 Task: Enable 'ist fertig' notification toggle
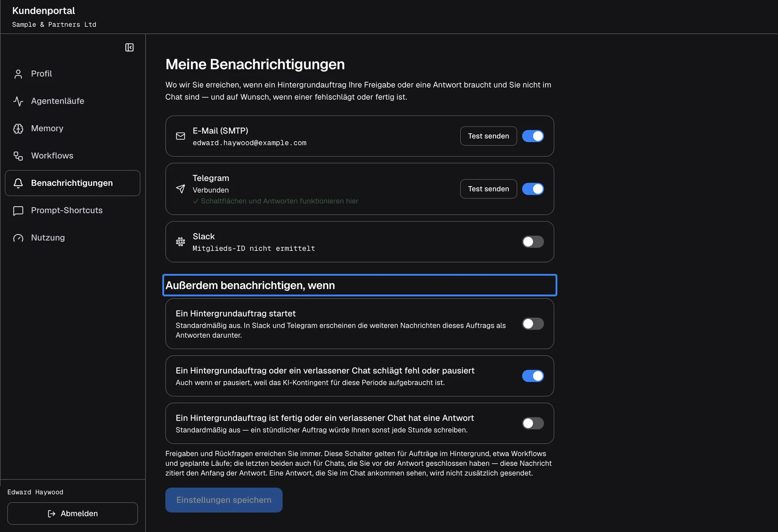pyautogui.click(x=533, y=423)
